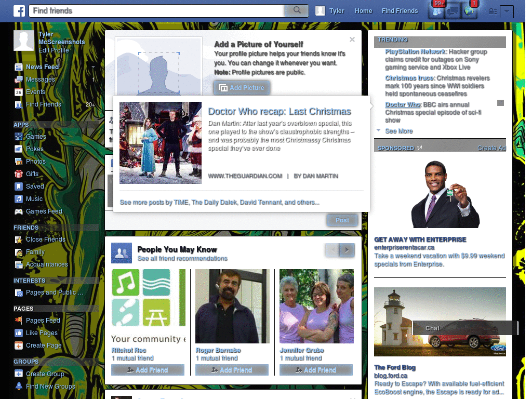Click Edit Profile link
The image size is (532, 399).
tap(54, 50)
